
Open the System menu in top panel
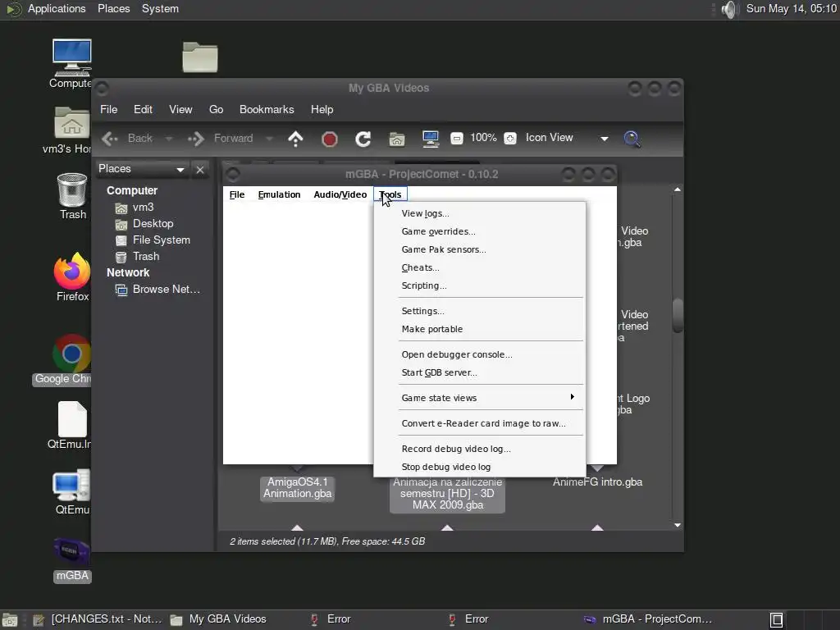[x=160, y=9]
